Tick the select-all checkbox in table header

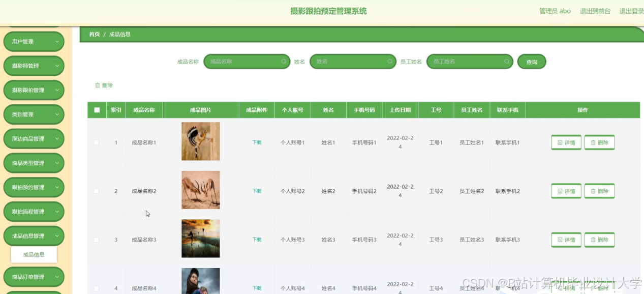click(97, 110)
